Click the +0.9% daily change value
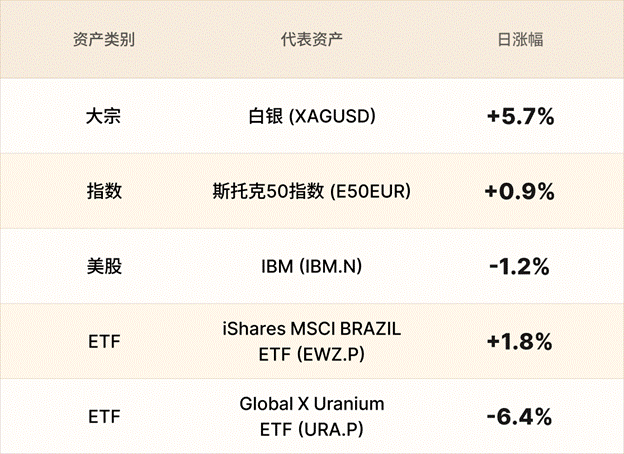624x454 pixels. click(x=520, y=191)
